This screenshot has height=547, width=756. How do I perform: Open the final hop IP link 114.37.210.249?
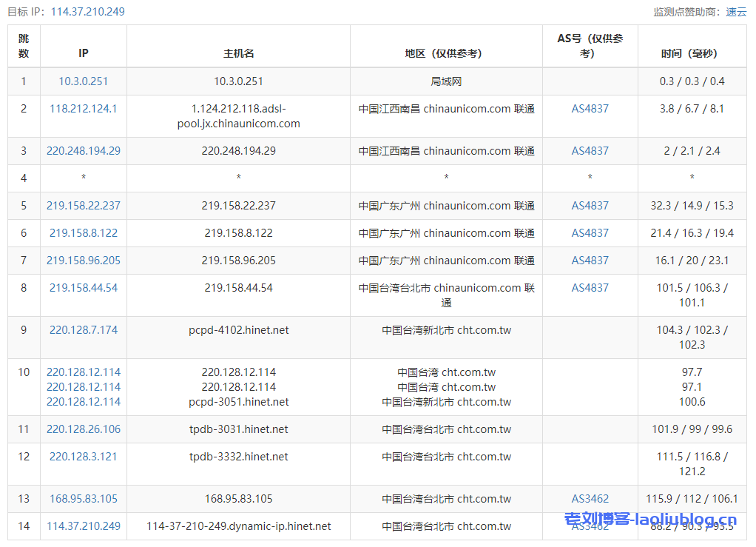(83, 526)
